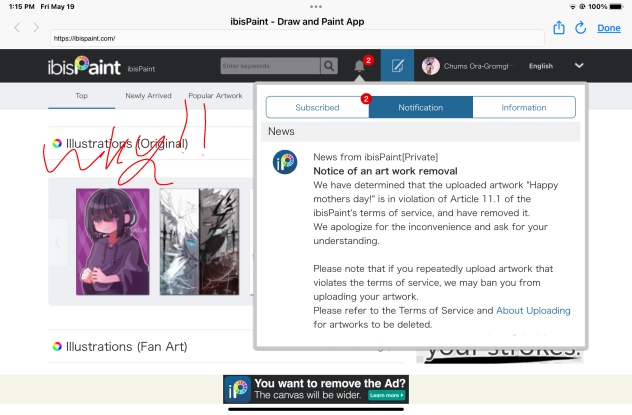Click the pencil upload artwork icon
632x415 pixels.
pyautogui.click(x=397, y=66)
